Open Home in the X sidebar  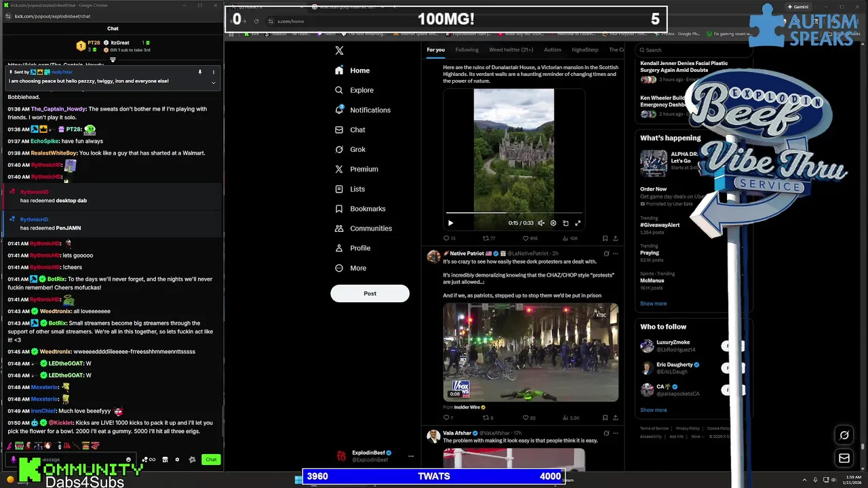point(352,70)
